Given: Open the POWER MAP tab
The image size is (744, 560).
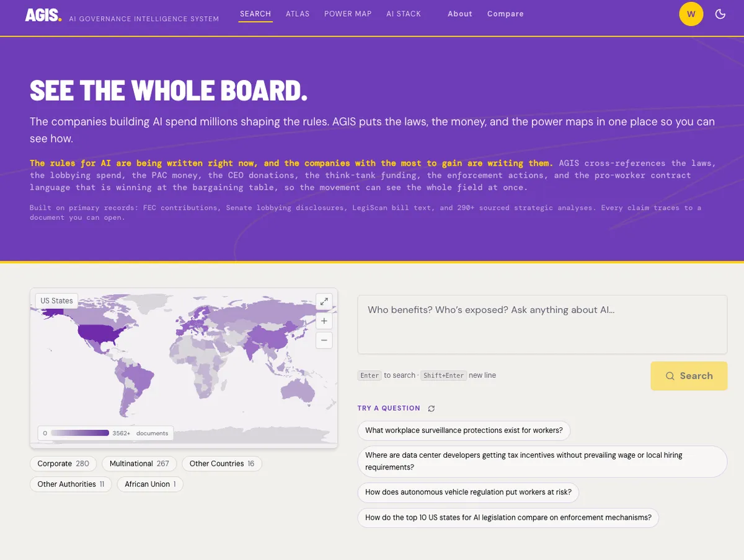Looking at the screenshot, I should (348, 14).
